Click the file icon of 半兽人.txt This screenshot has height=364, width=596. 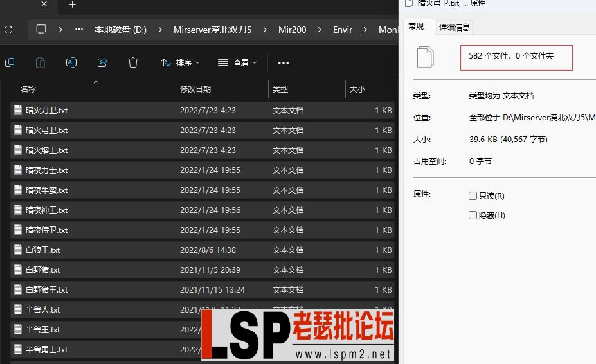coord(18,309)
